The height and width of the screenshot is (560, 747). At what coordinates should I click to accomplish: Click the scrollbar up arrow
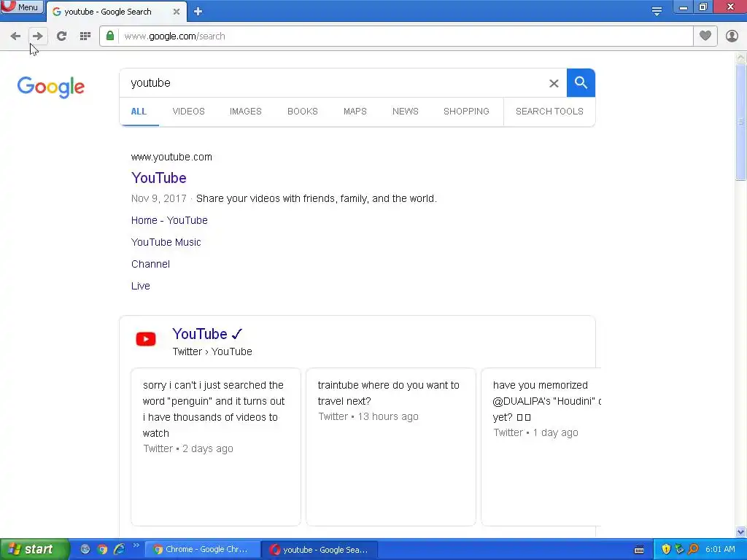pos(741,58)
